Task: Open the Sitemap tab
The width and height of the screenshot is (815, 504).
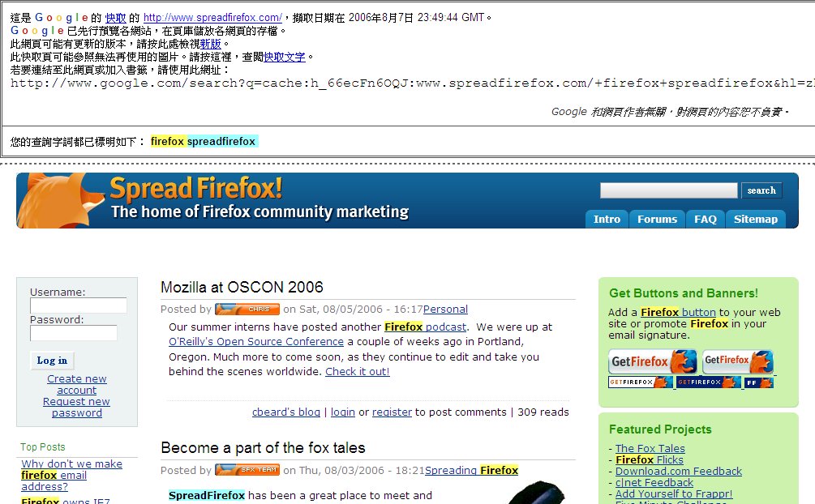Action: pyautogui.click(x=756, y=220)
